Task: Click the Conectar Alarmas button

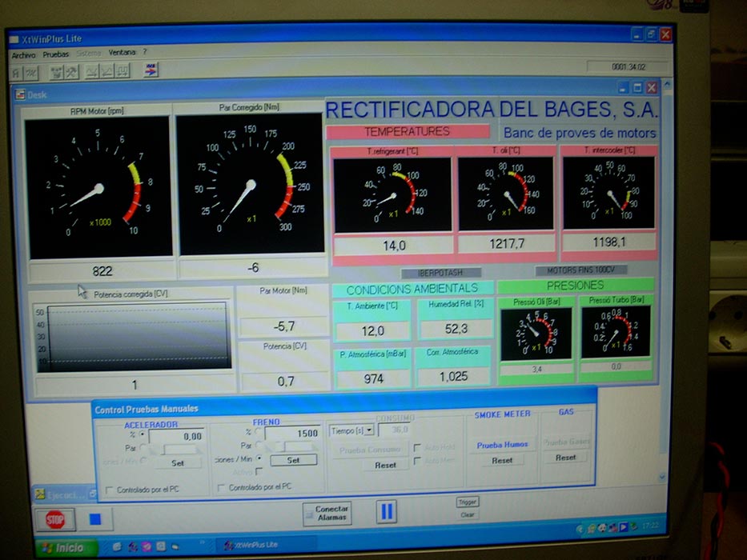Action: pos(329,514)
